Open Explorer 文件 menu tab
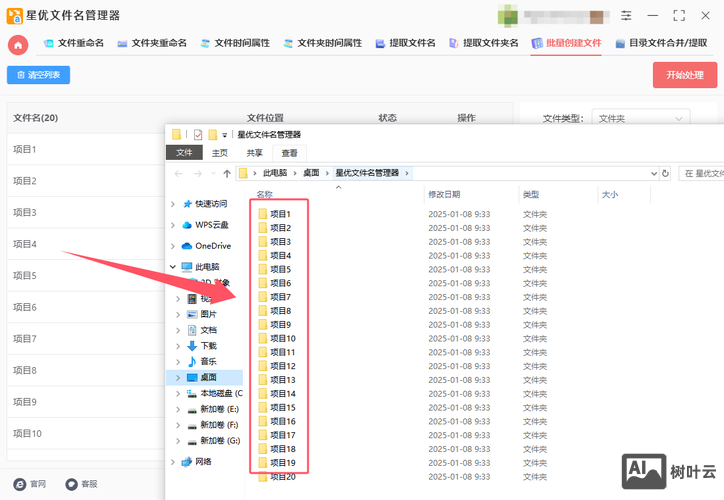724x500 pixels. [x=184, y=153]
